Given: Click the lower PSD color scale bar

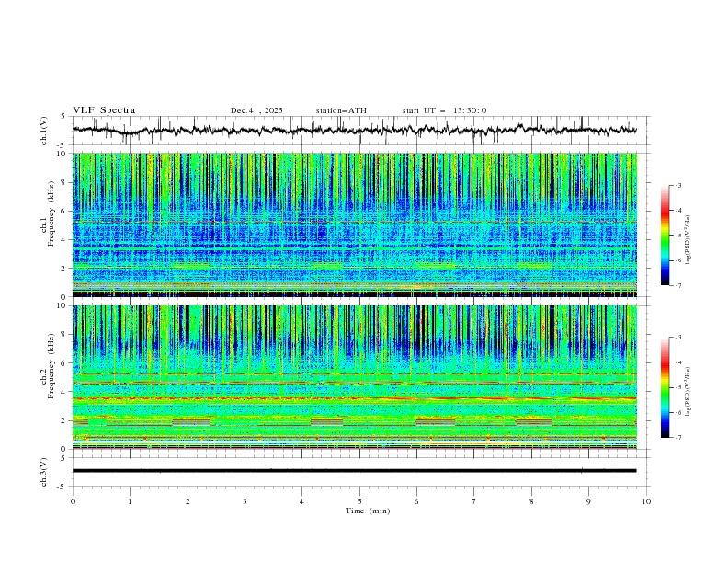Looking at the screenshot, I should tap(665, 387).
